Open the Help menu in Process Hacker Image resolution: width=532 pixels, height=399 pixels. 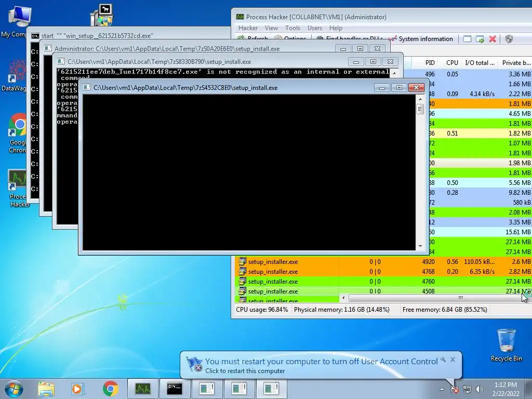336,28
